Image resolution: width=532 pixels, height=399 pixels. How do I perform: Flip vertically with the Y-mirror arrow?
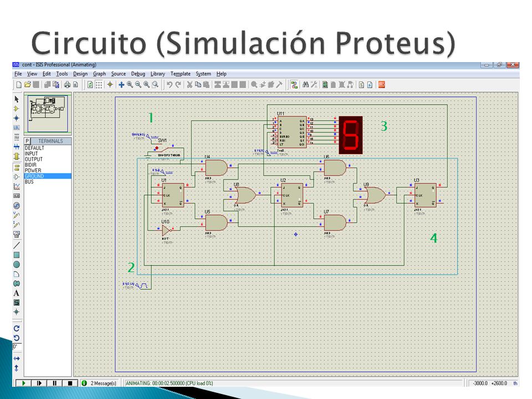point(17,368)
